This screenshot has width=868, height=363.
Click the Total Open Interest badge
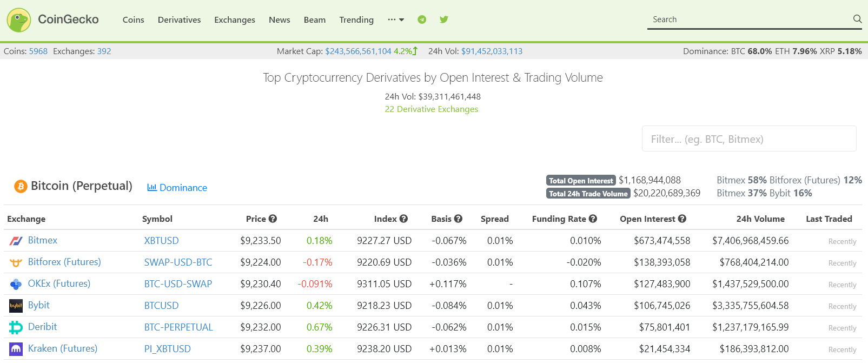[x=581, y=181]
